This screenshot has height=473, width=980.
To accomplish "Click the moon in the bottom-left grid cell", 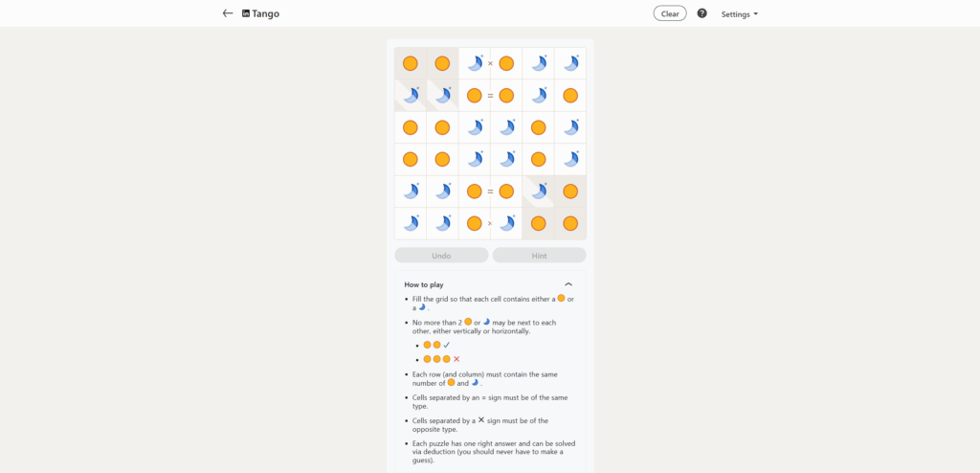I will tap(411, 223).
